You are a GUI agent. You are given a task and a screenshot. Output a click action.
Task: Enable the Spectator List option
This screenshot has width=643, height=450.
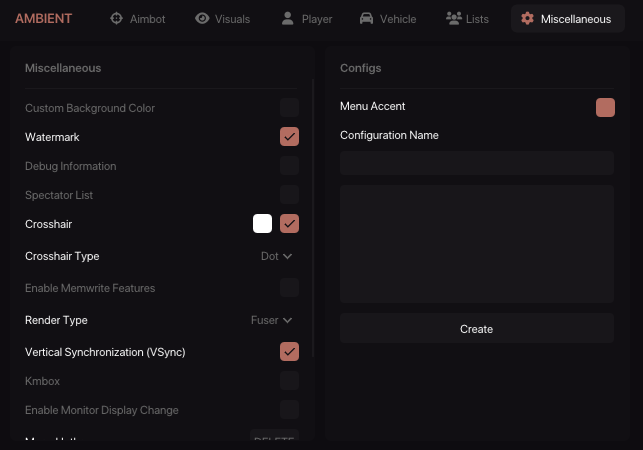pyautogui.click(x=289, y=195)
